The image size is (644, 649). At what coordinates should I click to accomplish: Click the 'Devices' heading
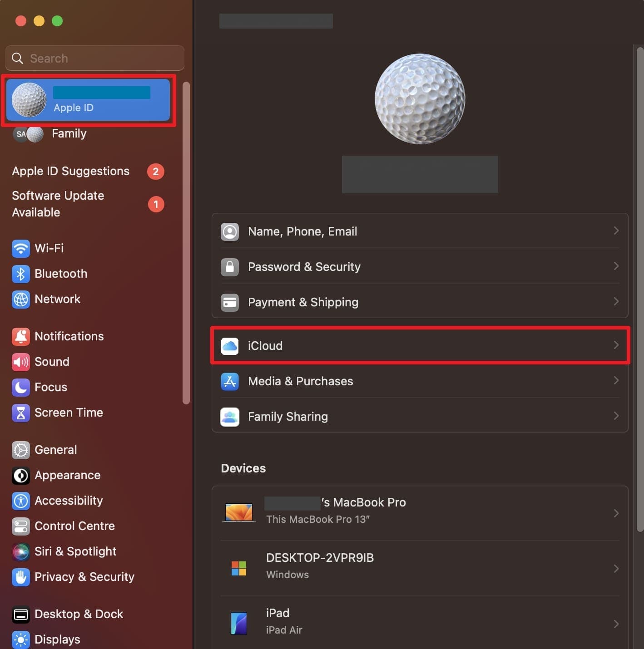tap(243, 468)
